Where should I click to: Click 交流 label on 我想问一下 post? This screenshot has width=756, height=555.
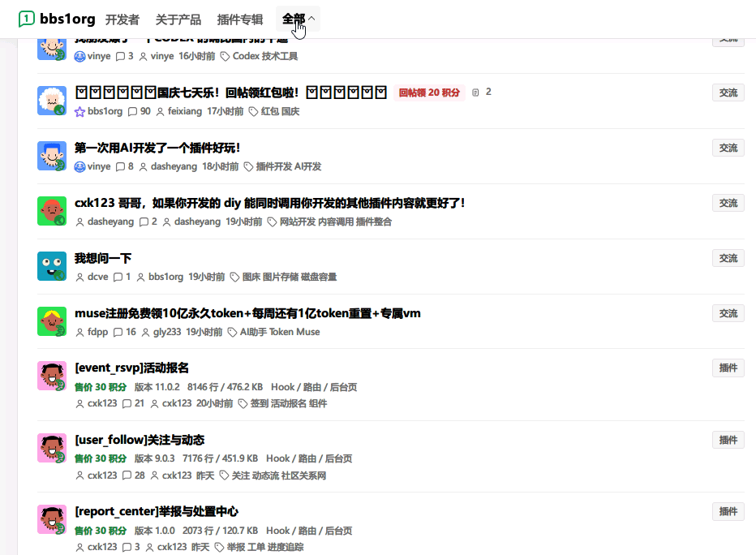728,258
